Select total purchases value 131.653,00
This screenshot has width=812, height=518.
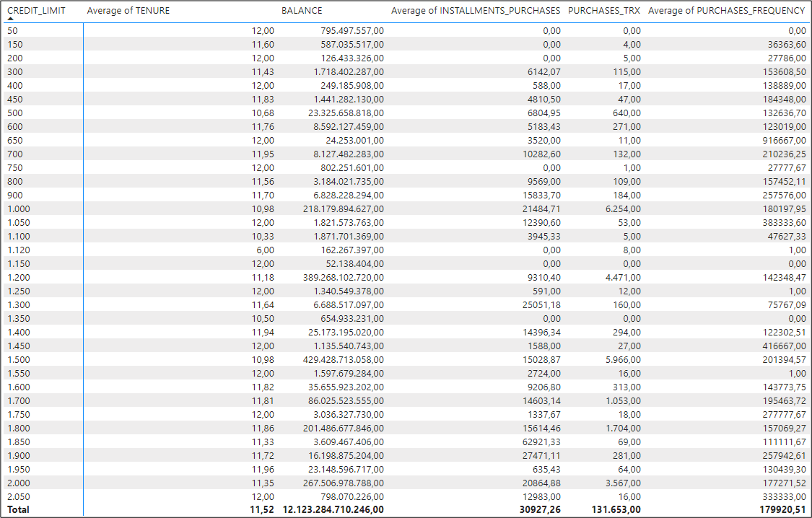(x=615, y=510)
